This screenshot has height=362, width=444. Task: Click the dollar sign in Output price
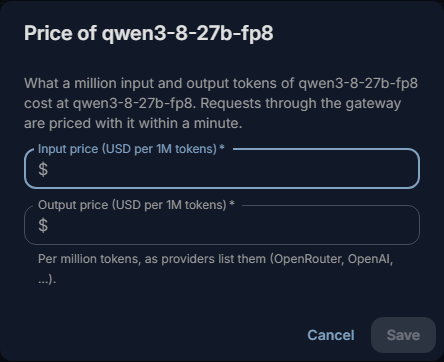tap(43, 225)
